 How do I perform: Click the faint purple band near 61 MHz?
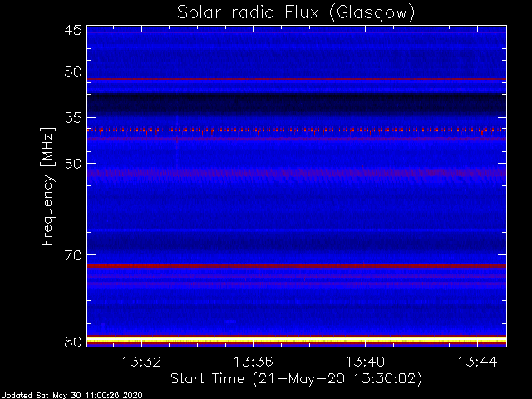coord(297,173)
